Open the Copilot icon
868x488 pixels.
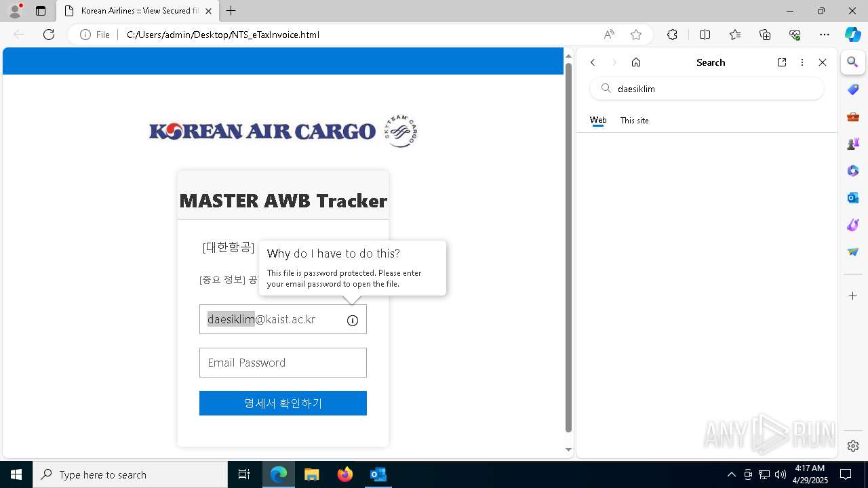coord(852,35)
